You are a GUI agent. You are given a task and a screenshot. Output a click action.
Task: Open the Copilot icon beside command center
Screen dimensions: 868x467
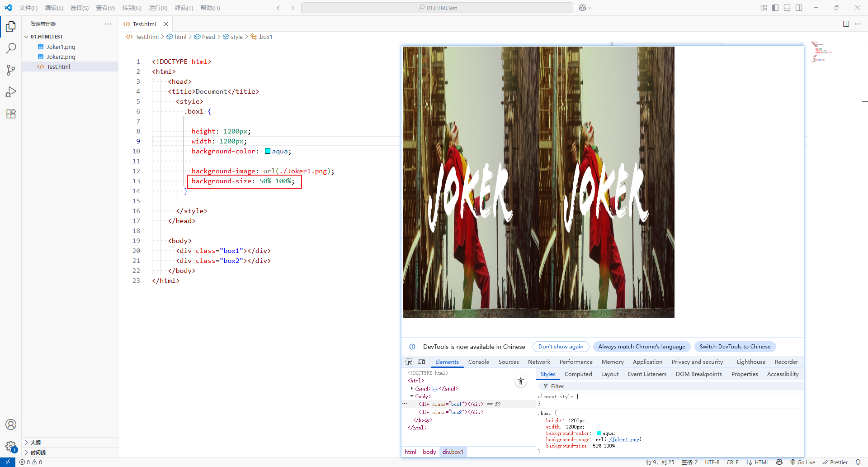(582, 8)
